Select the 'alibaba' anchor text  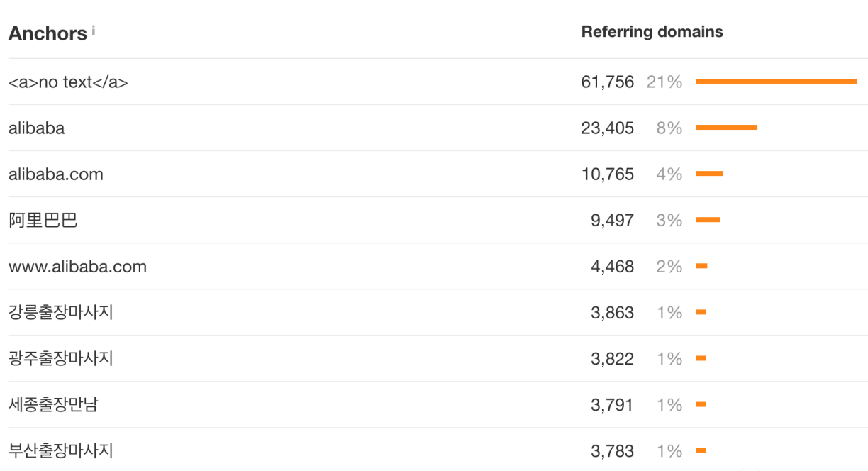click(36, 128)
